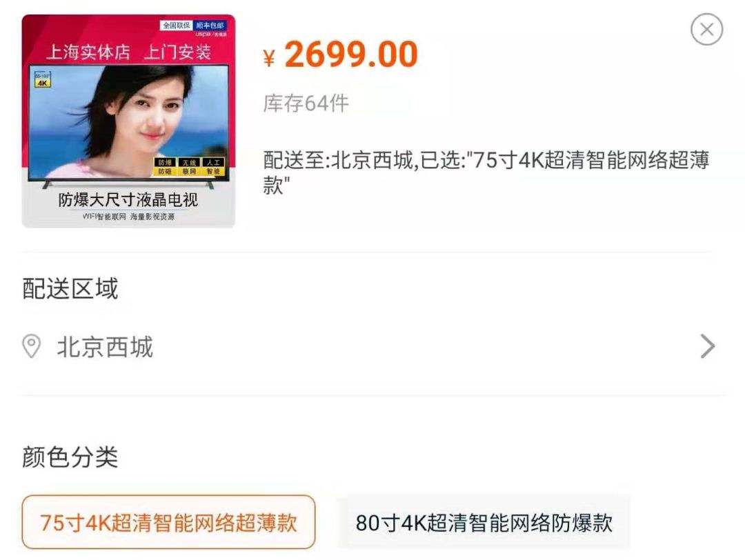Click the 全国联保 badge on product image
The width and height of the screenshot is (745, 560).
(x=176, y=26)
